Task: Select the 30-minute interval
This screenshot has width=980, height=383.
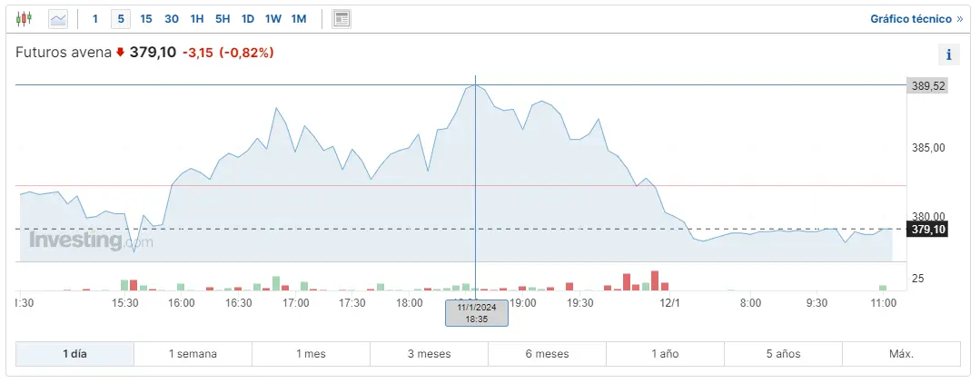Action: [172, 18]
